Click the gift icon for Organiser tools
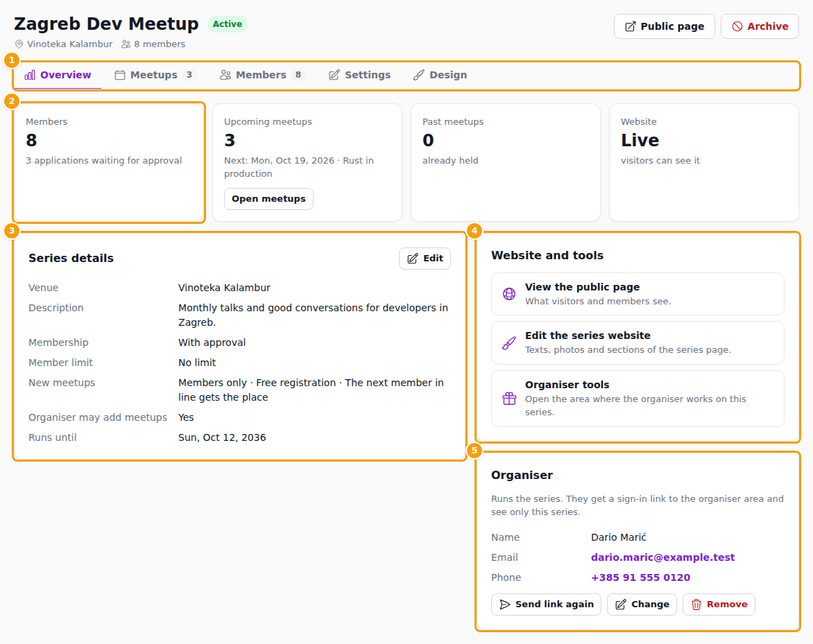The width and height of the screenshot is (813, 644). coord(509,399)
